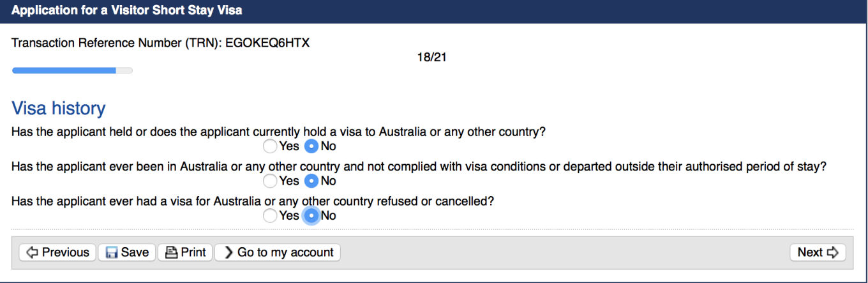The height and width of the screenshot is (283, 868).
Task: Select Yes for currently holding a visa
Action: pos(270,146)
